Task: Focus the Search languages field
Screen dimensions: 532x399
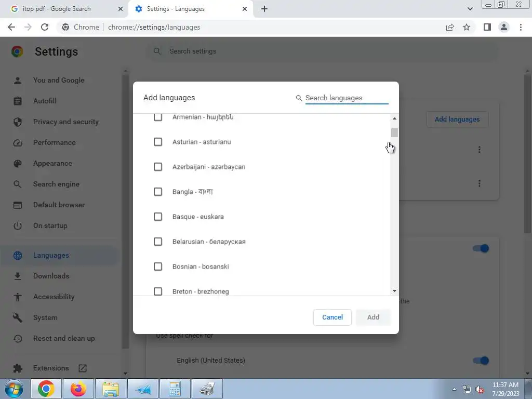Action: tap(347, 98)
